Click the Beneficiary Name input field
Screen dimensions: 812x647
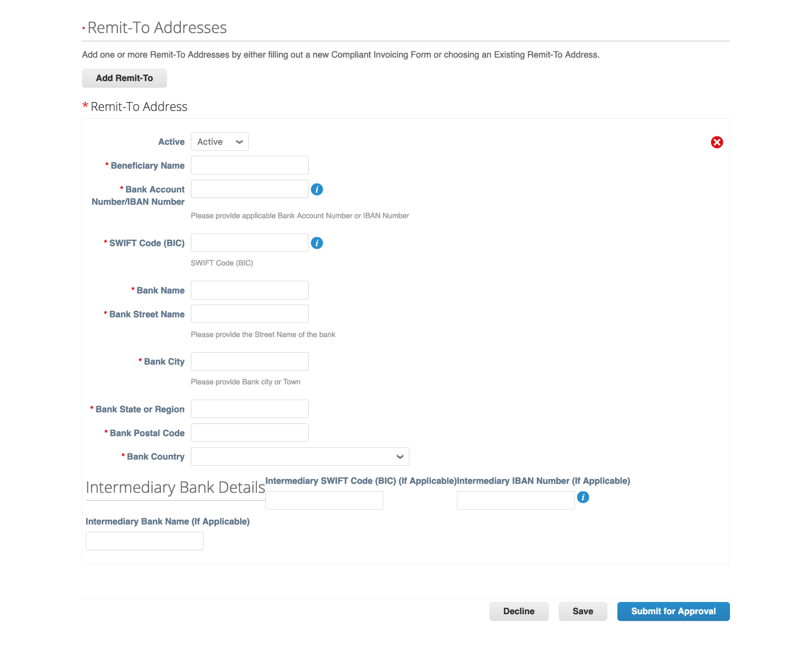[x=250, y=165]
